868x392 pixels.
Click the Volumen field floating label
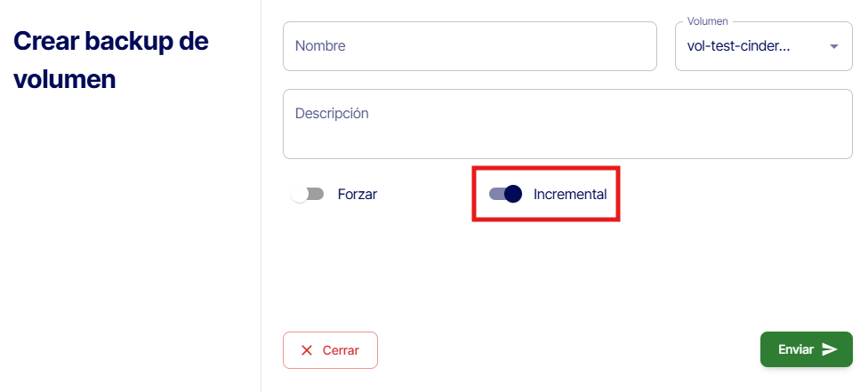[x=708, y=21]
